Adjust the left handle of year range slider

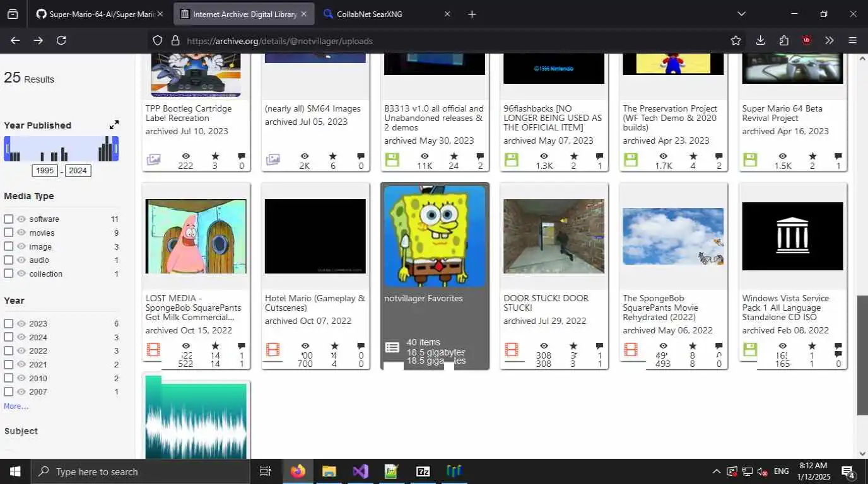point(7,149)
